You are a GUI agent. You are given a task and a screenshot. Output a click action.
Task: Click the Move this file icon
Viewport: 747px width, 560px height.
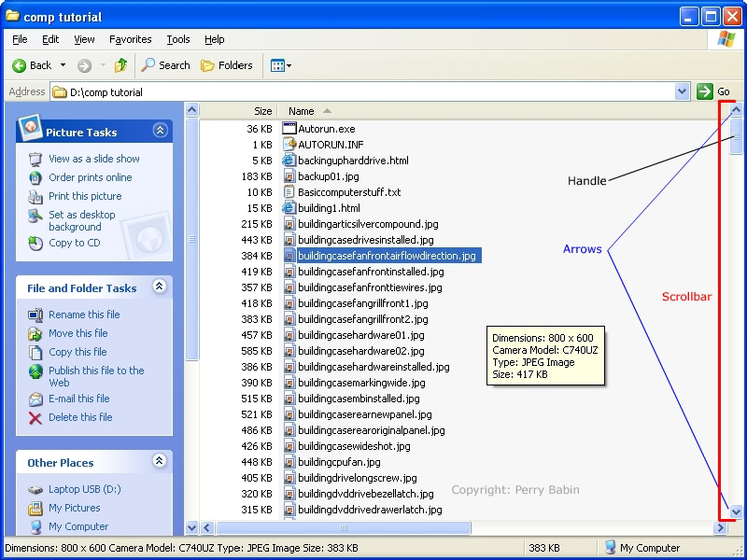click(35, 333)
